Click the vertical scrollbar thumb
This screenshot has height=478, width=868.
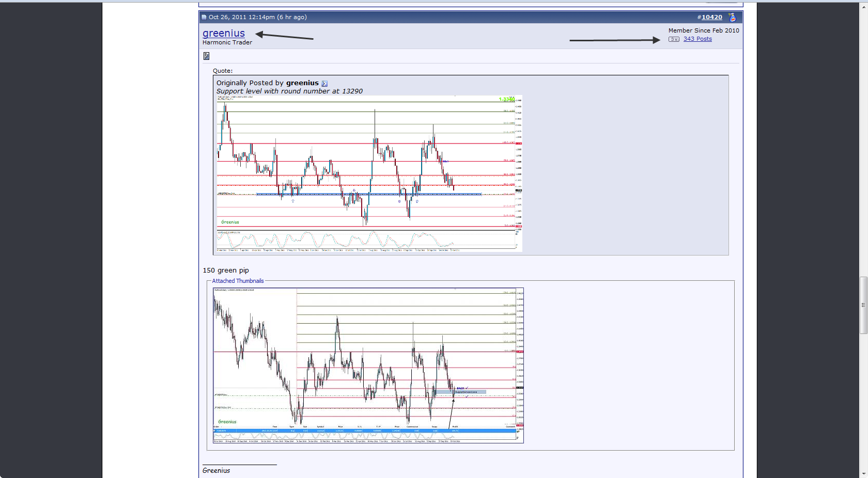pos(863,305)
